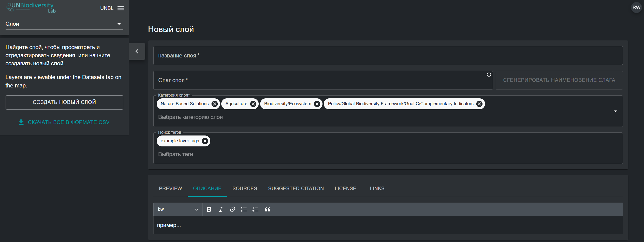
Task: Open the UNBL hamburger menu
Action: coord(121,8)
